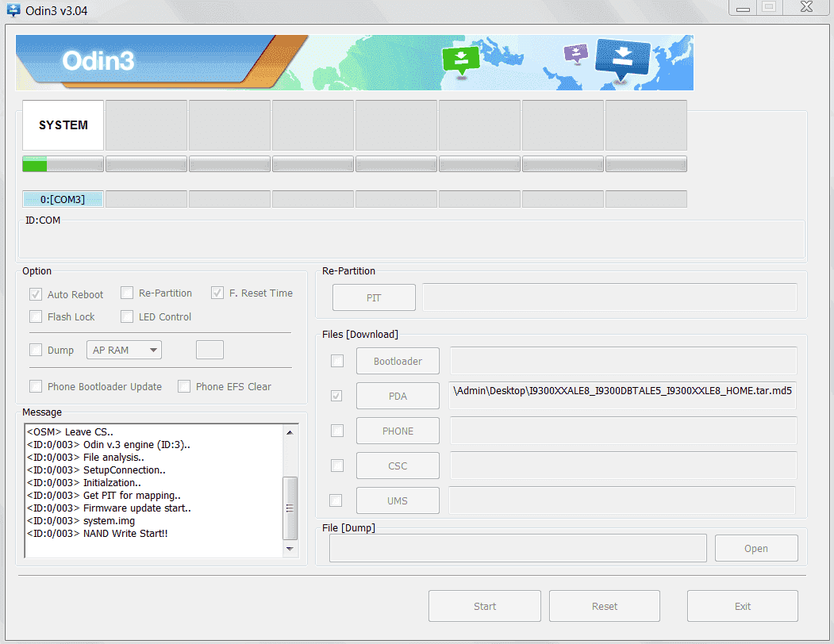Click the PDA file button
Screen dimensions: 834x644
(398, 397)
